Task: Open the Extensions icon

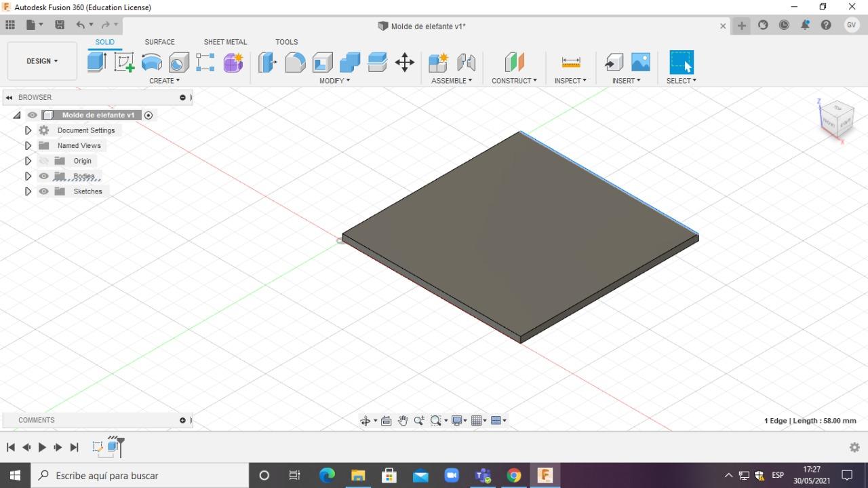Action: (x=763, y=25)
